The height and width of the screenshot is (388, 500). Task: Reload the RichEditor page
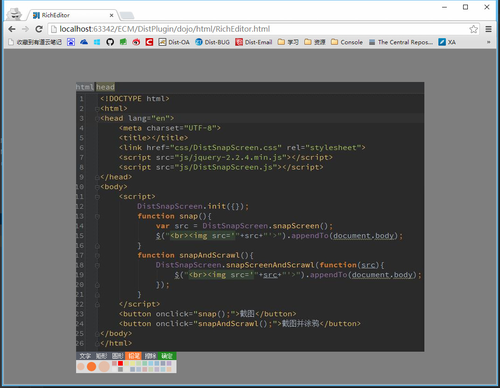(39, 29)
